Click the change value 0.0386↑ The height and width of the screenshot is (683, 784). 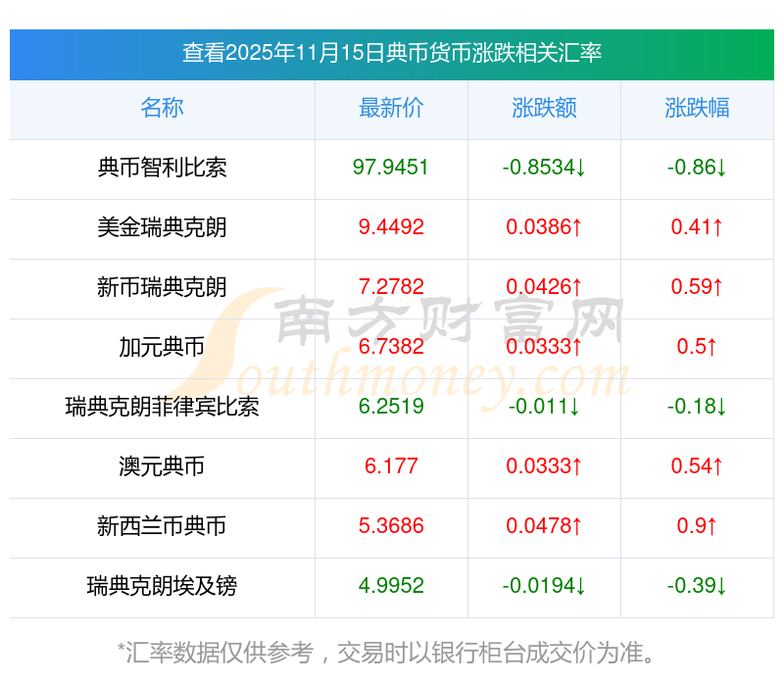(544, 227)
